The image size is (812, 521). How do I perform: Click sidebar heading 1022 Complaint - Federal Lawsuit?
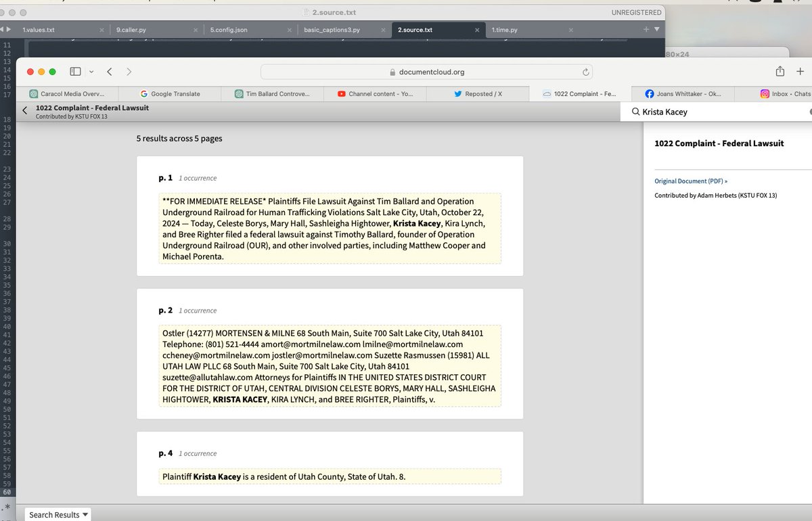[x=719, y=143]
